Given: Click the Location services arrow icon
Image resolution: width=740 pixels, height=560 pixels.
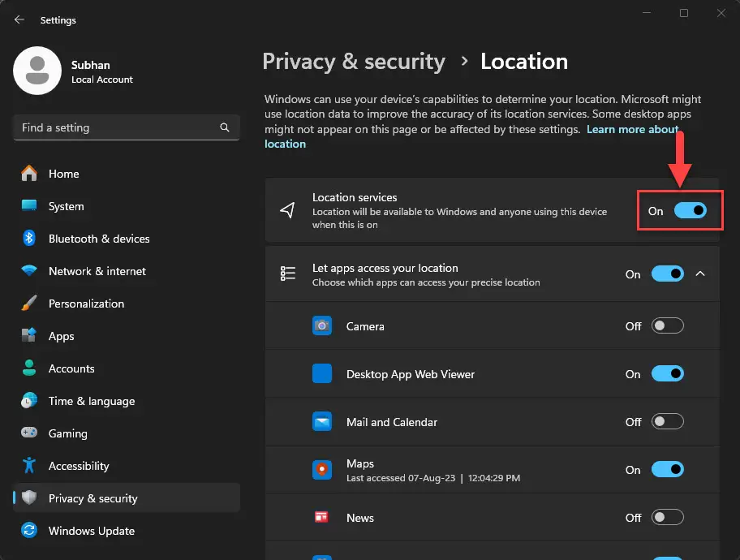Looking at the screenshot, I should (287, 210).
